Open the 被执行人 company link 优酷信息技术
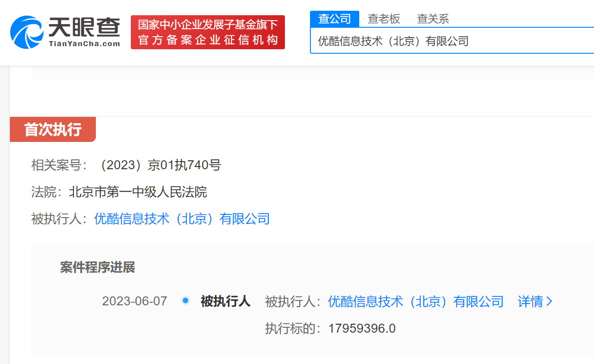This screenshot has width=594, height=364. [x=181, y=218]
